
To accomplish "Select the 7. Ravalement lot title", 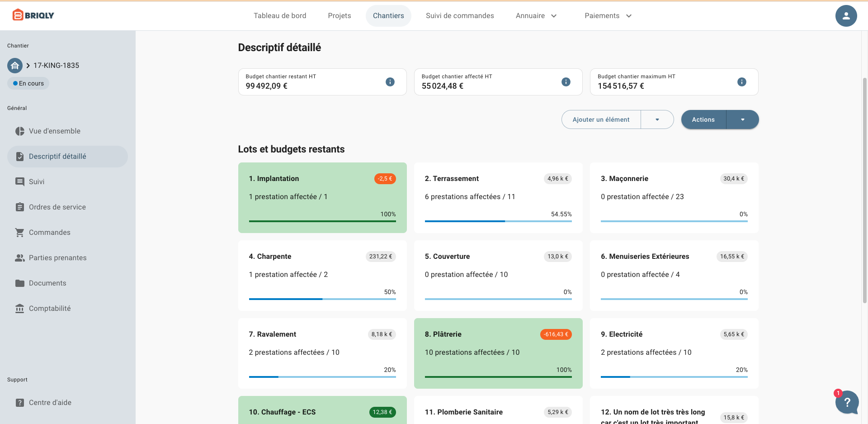I will pos(273,334).
